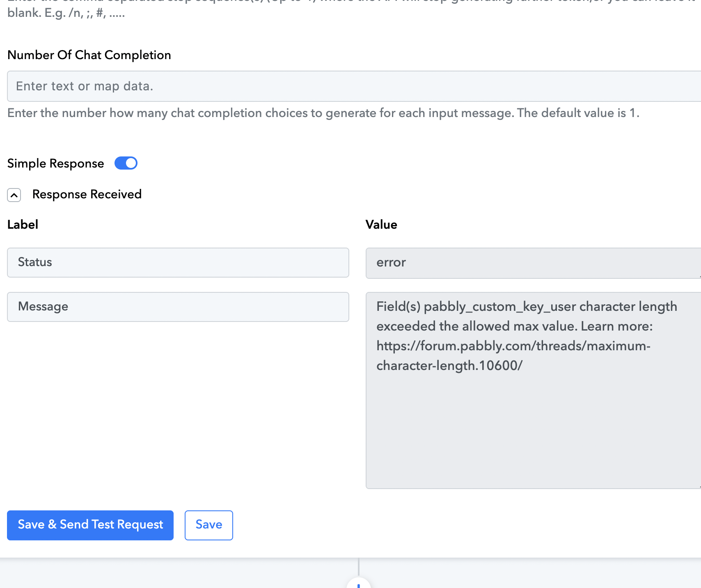Click the stop sequence example helper text

66,13
